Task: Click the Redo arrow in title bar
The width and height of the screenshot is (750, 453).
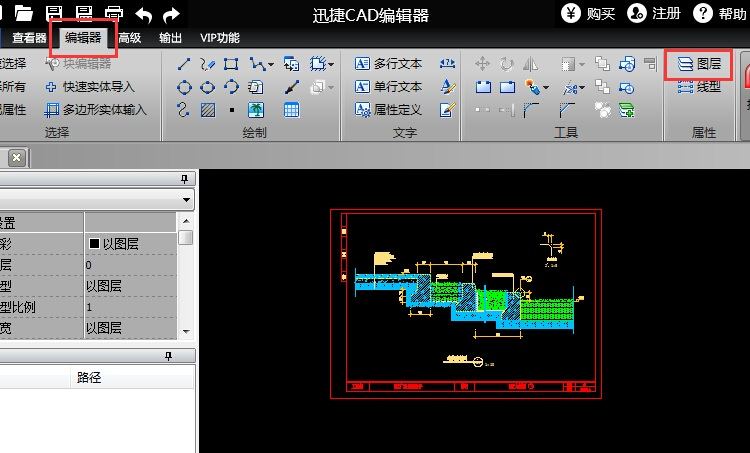Action: click(171, 14)
